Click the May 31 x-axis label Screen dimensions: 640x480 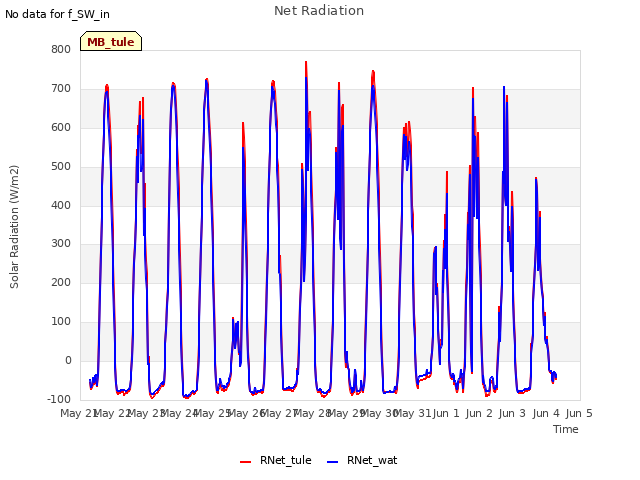(x=413, y=413)
